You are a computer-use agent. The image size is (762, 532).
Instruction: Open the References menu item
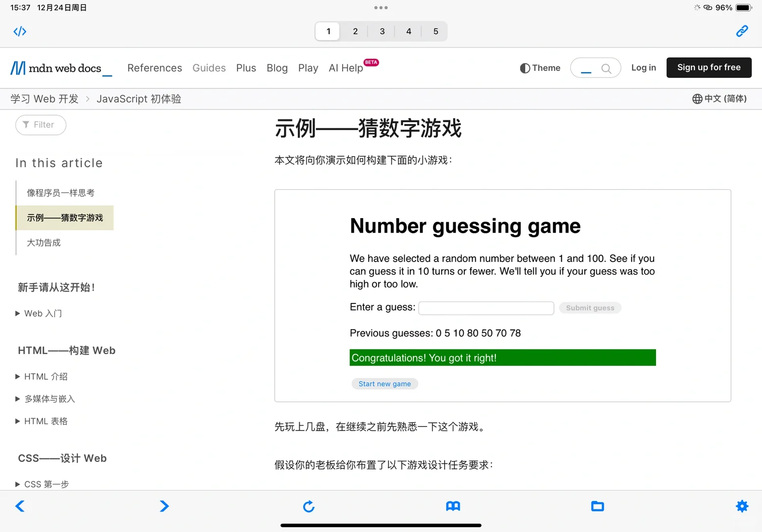click(154, 68)
